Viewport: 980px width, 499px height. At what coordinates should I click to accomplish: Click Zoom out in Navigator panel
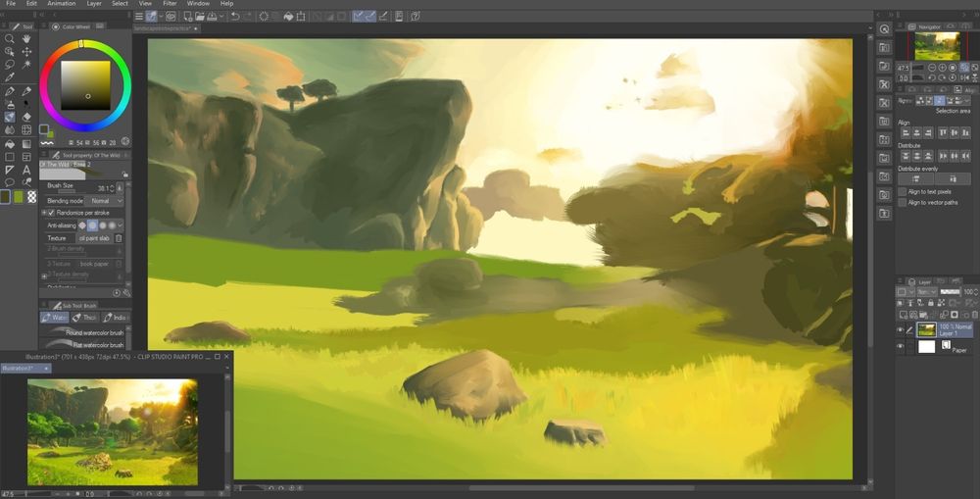tap(932, 68)
